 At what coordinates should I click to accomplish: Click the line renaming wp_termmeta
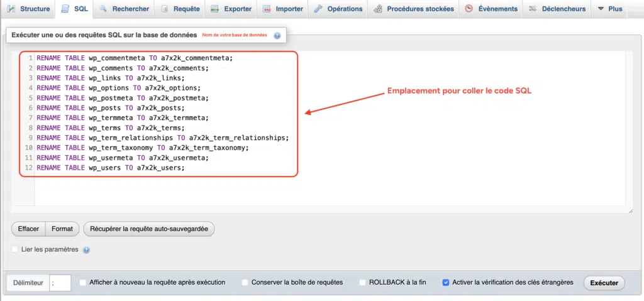pyautogui.click(x=123, y=118)
